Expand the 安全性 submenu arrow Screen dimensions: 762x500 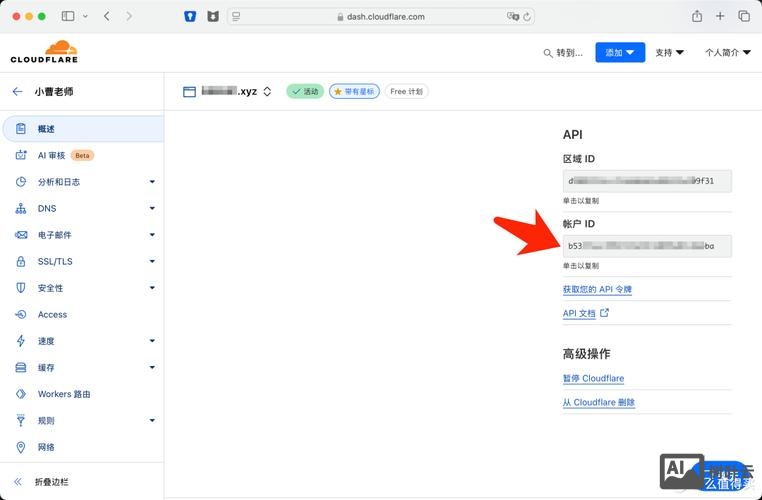pos(152,288)
